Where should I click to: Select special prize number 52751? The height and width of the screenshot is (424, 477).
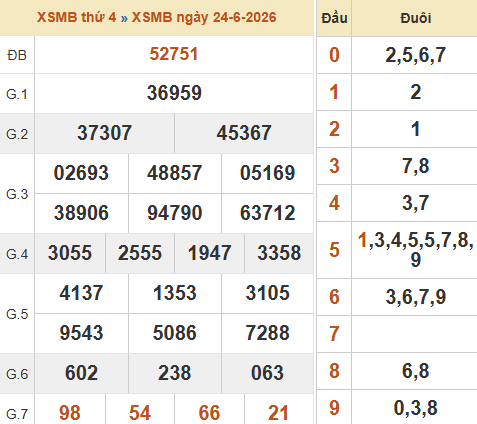point(174,54)
